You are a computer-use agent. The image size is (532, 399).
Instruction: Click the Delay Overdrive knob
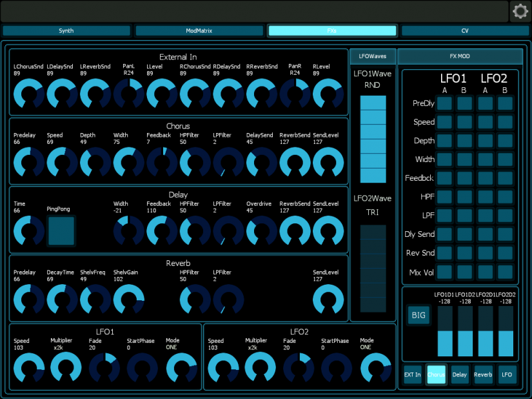(x=262, y=230)
